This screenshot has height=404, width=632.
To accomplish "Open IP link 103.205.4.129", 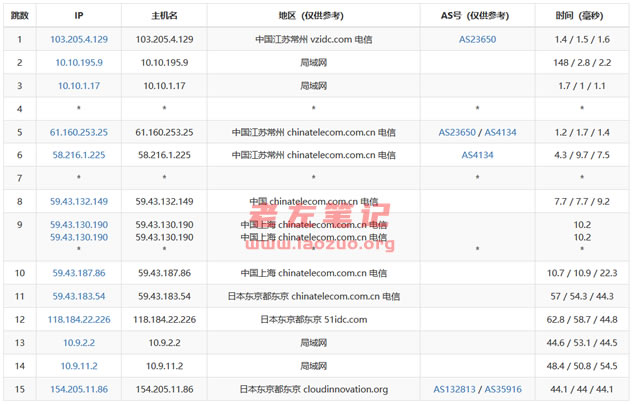I will 79,40.
